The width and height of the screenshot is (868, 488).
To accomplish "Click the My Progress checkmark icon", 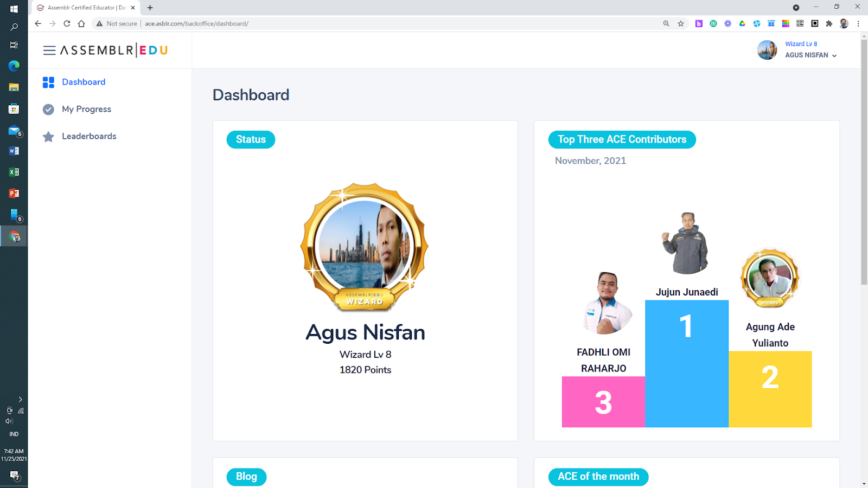I will pos(48,110).
